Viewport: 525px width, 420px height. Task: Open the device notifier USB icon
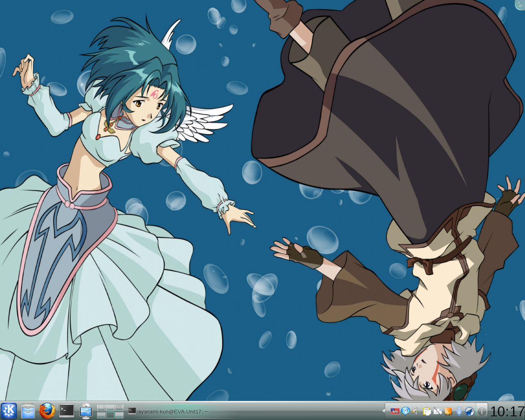[86, 411]
